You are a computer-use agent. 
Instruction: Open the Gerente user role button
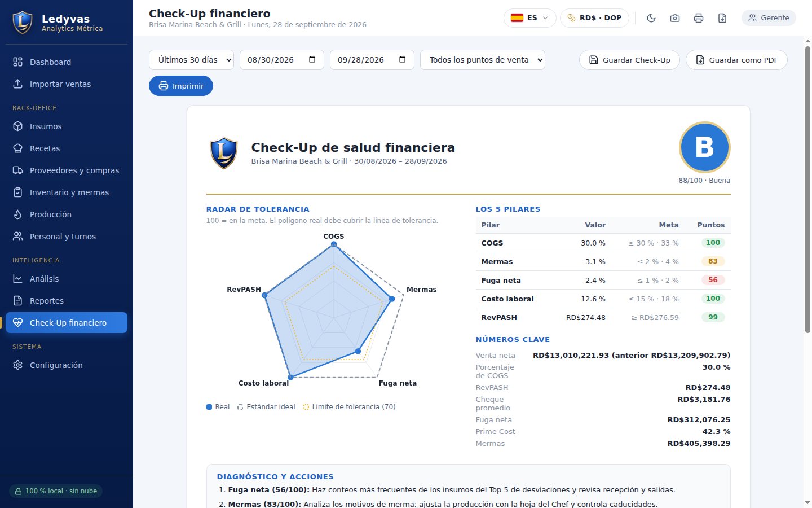[x=769, y=18]
